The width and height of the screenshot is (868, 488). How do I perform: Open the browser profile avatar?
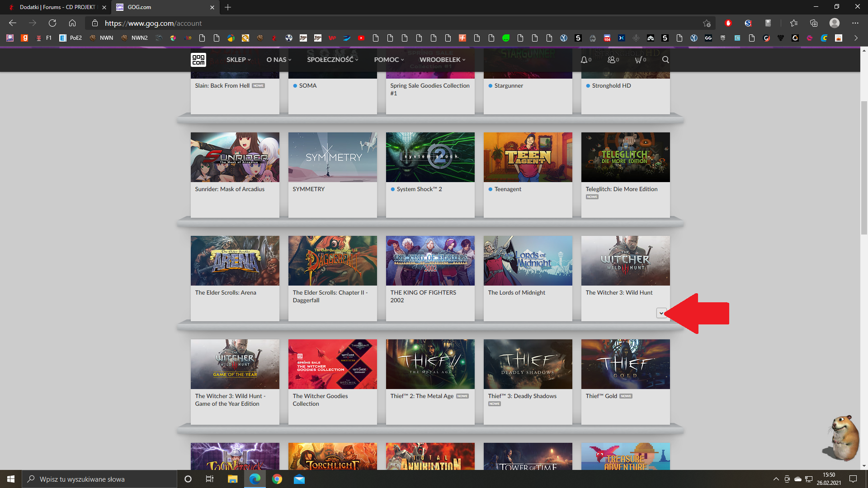(x=835, y=23)
